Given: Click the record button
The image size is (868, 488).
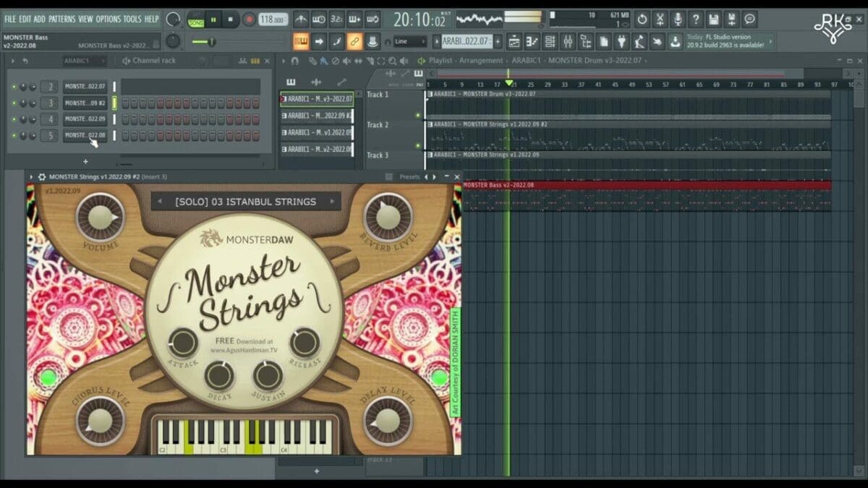Looking at the screenshot, I should [x=250, y=20].
